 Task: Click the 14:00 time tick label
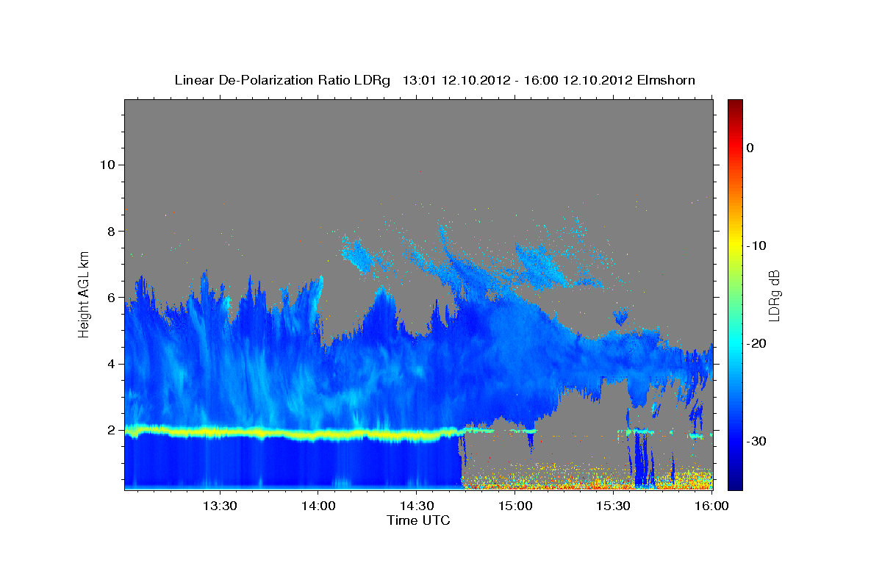click(318, 506)
